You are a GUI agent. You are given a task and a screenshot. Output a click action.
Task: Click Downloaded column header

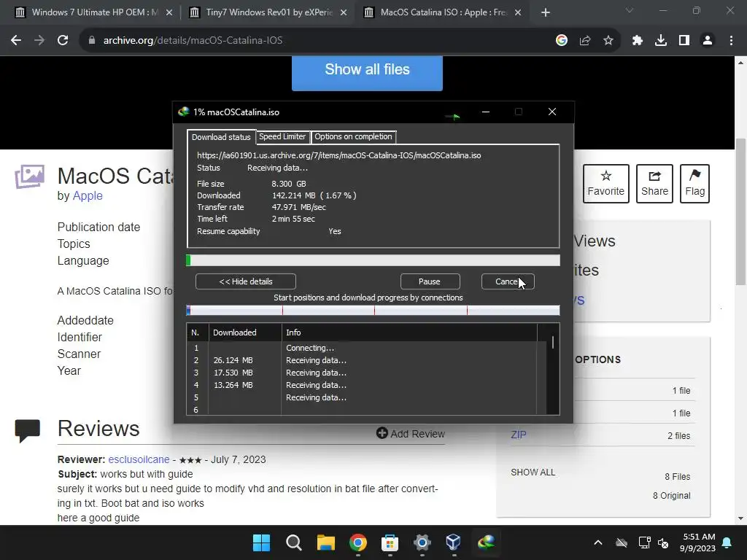click(x=245, y=332)
